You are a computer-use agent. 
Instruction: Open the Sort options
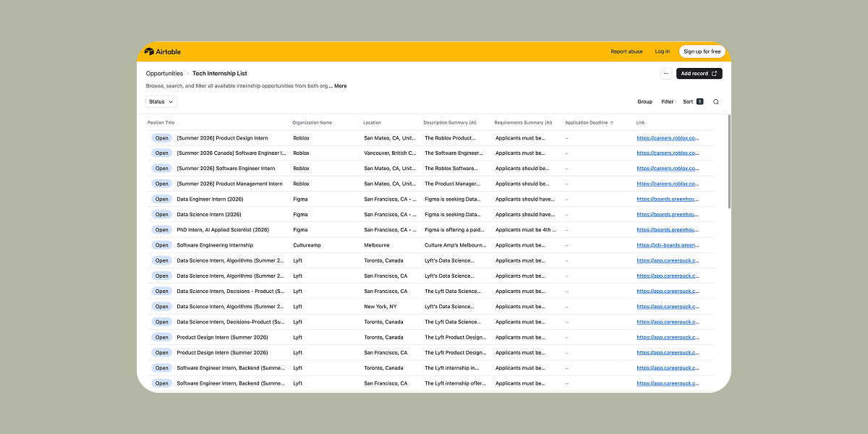[x=692, y=102]
